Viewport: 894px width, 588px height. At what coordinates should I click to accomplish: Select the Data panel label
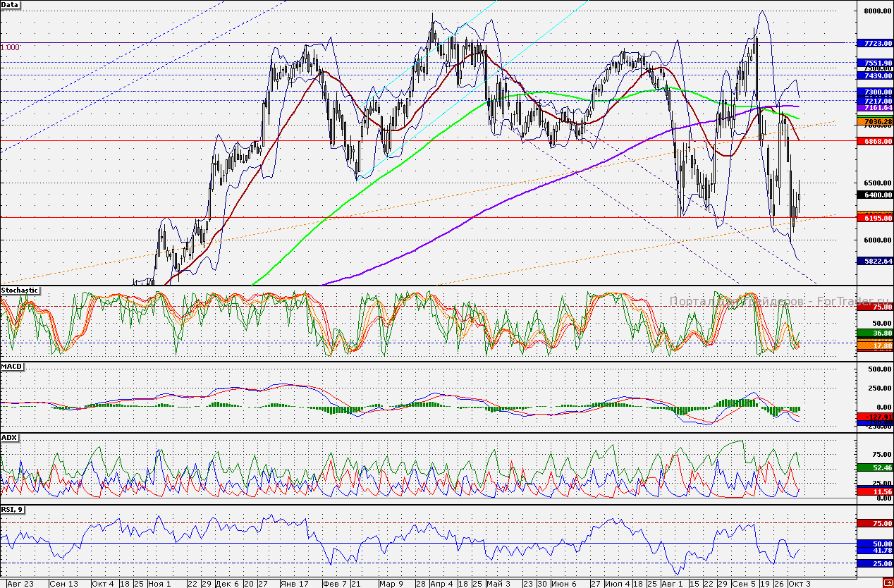11,4
